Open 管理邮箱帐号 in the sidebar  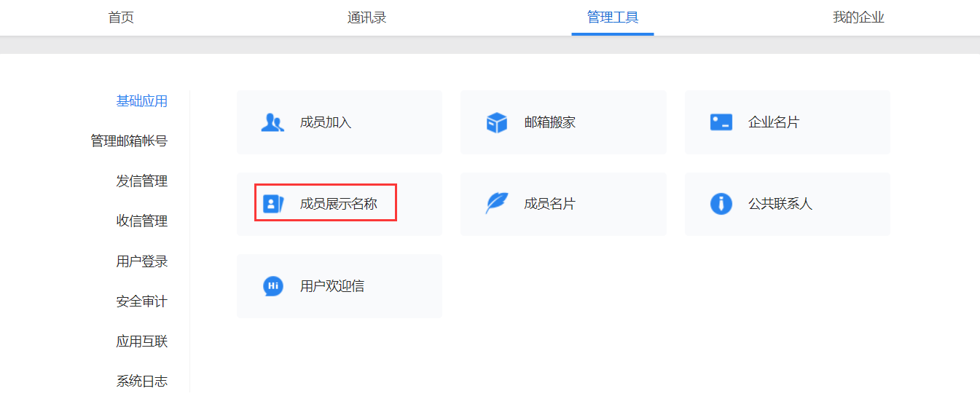pyautogui.click(x=129, y=141)
